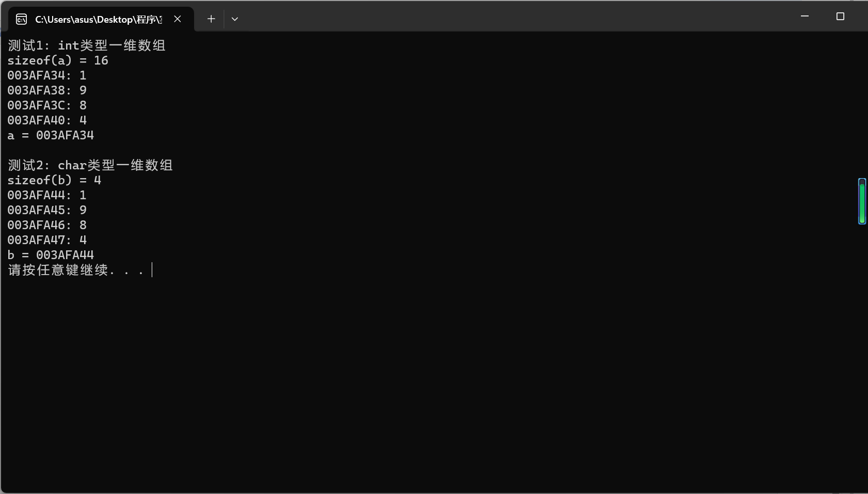
Task: Click the terminal icon in the tab
Action: (21, 19)
